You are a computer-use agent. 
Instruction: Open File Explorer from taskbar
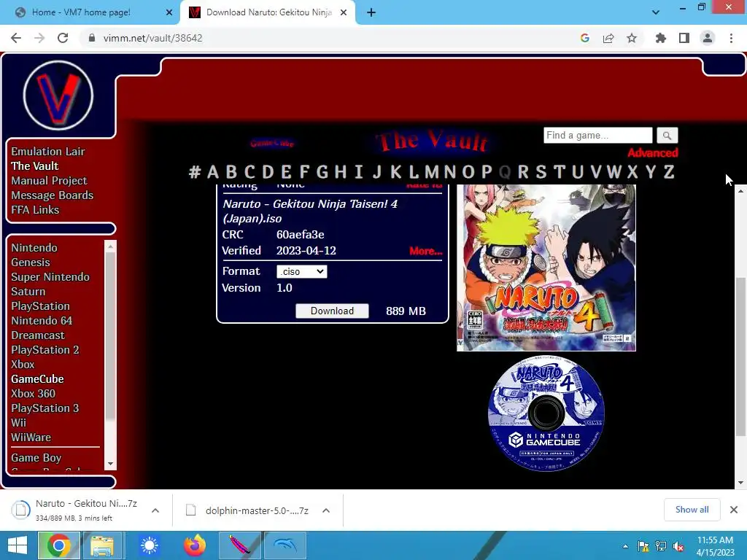click(x=102, y=545)
